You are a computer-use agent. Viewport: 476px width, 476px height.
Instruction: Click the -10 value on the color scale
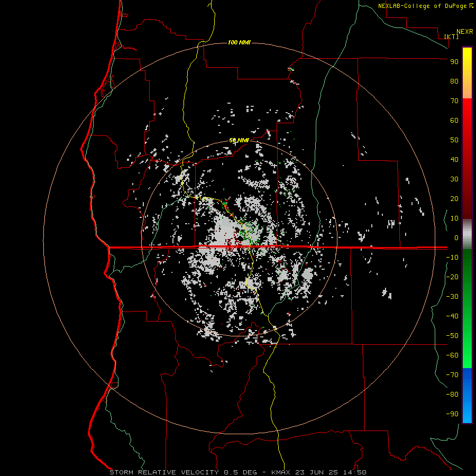click(452, 258)
